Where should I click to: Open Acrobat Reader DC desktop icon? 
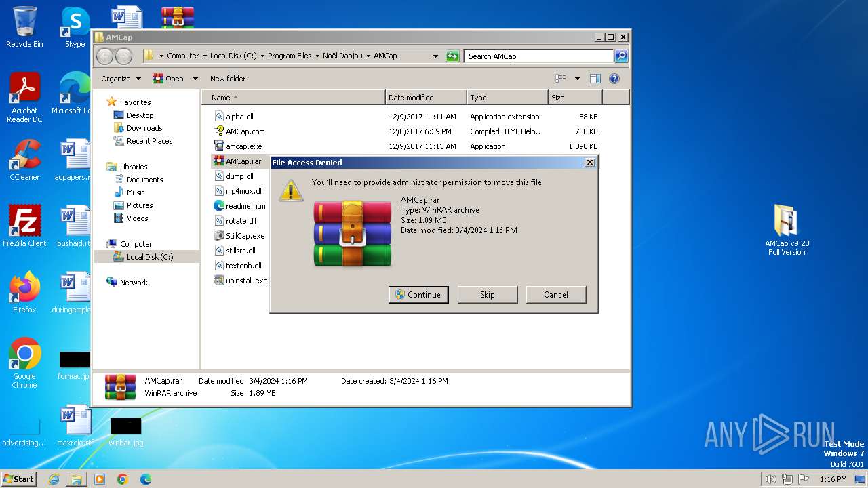point(24,98)
